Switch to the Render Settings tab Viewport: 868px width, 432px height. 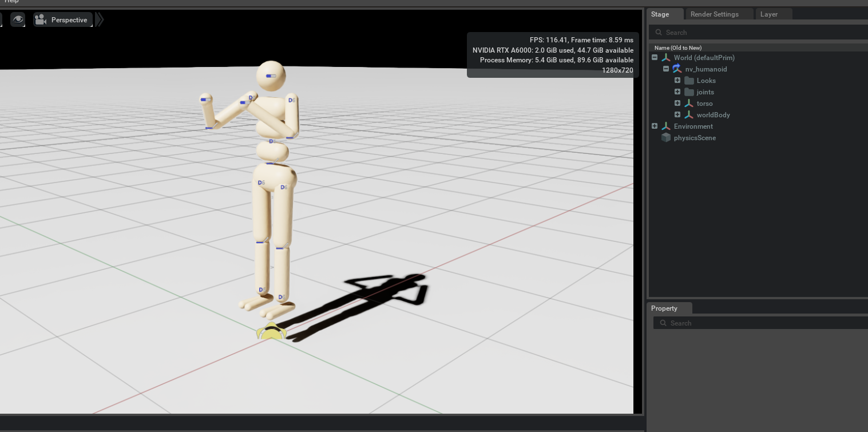[714, 14]
